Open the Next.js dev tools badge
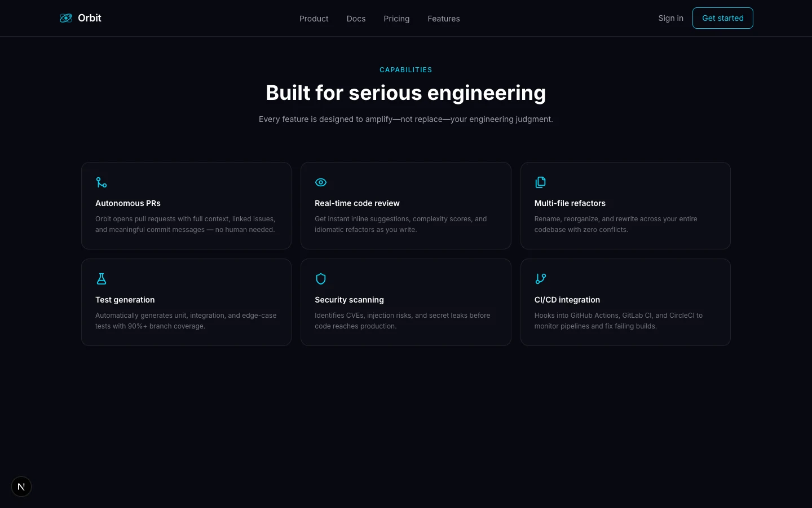The width and height of the screenshot is (812, 508). (21, 487)
